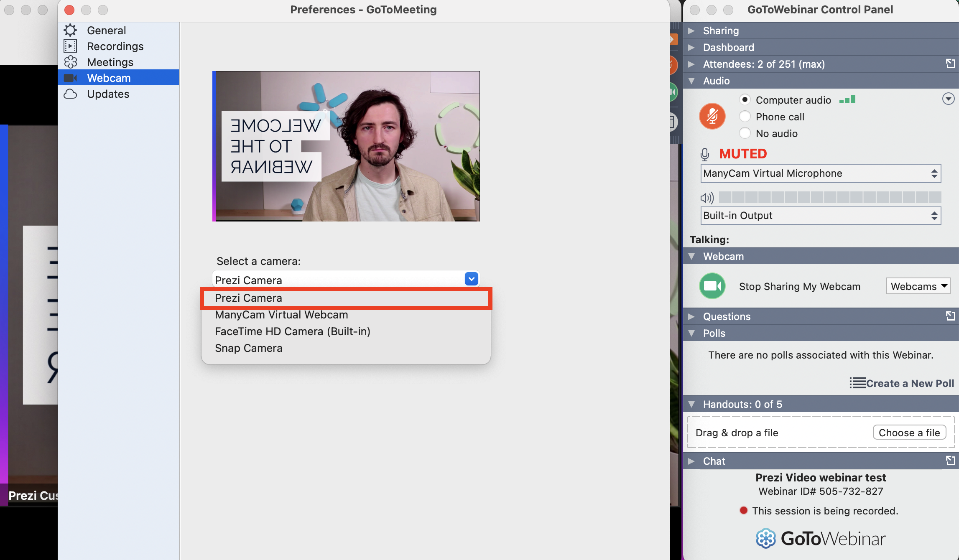Image resolution: width=959 pixels, height=560 pixels.
Task: Click Choose a file button
Action: 909,433
